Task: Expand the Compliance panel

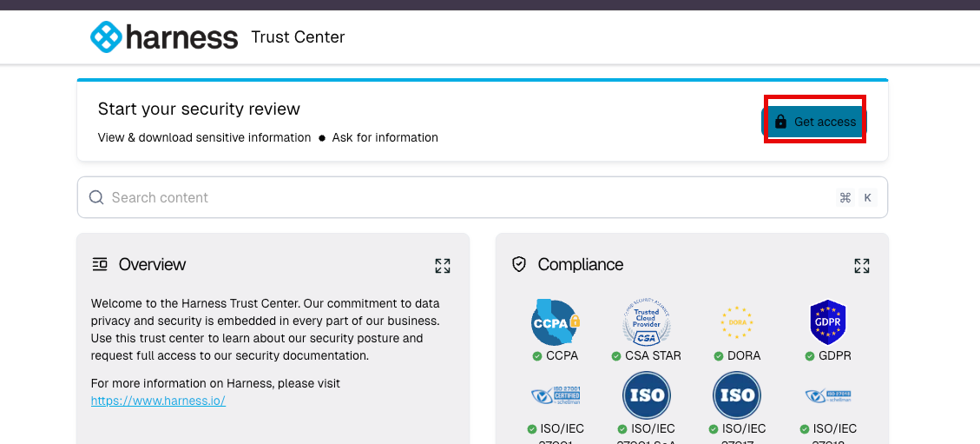Action: tap(861, 265)
